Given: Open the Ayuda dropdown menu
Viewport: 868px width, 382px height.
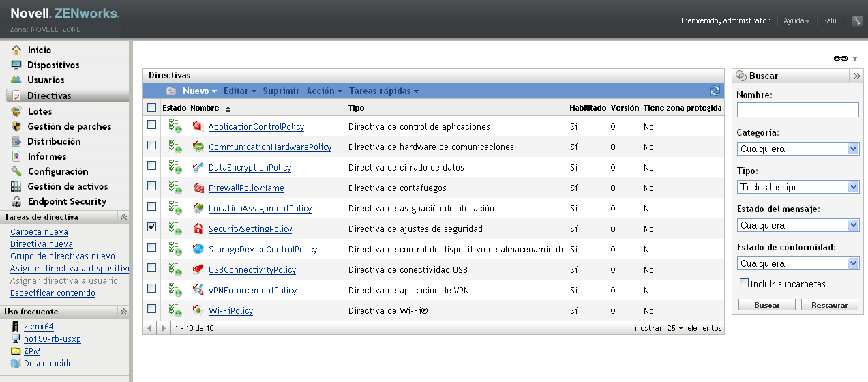Looking at the screenshot, I should pyautogui.click(x=796, y=20).
